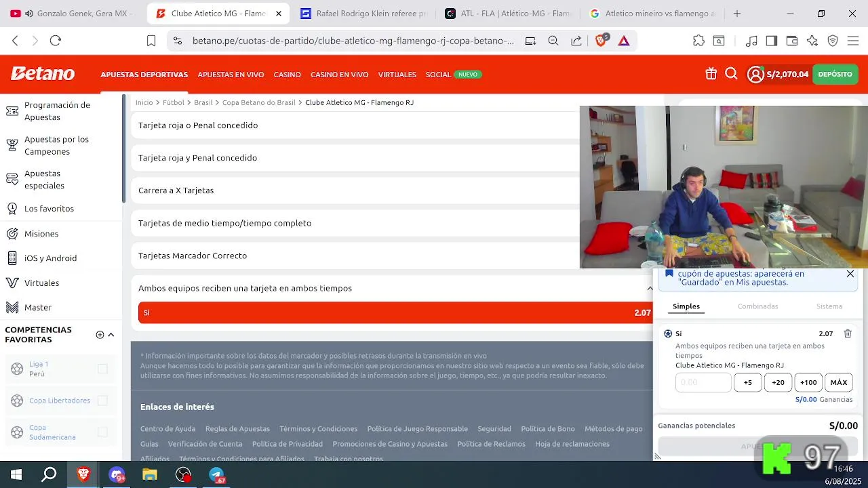The width and height of the screenshot is (868, 488).
Task: Go to Casino section
Action: pos(287,75)
